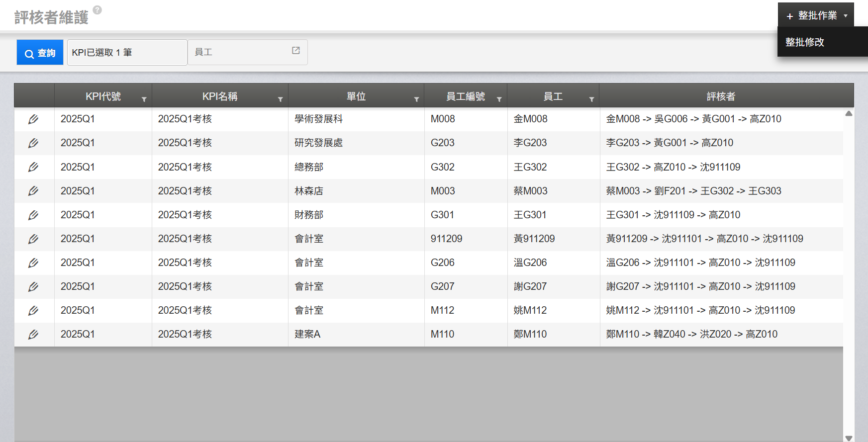Screen dimensions: 868x442
Task: Open the 員工編號 column filter
Action: click(499, 99)
